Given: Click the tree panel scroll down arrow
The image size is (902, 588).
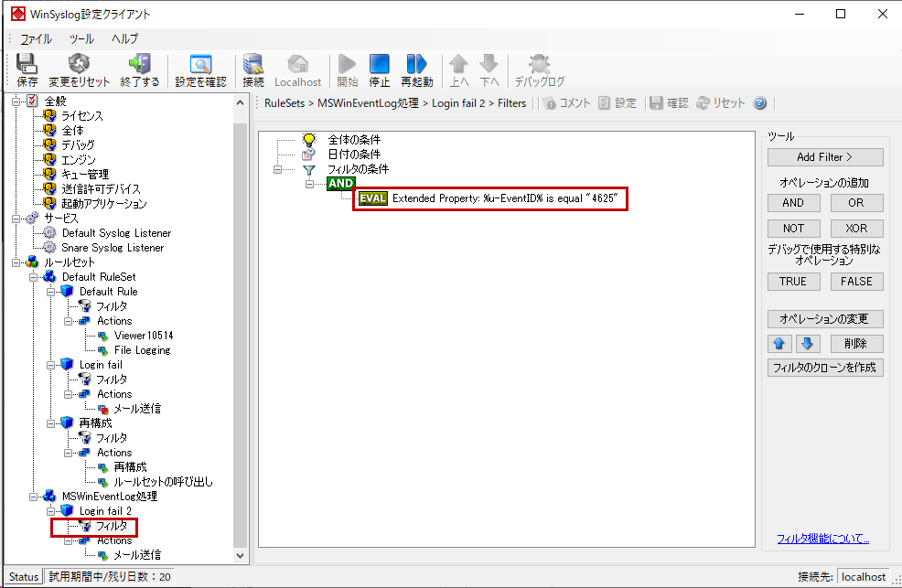Looking at the screenshot, I should (x=241, y=556).
